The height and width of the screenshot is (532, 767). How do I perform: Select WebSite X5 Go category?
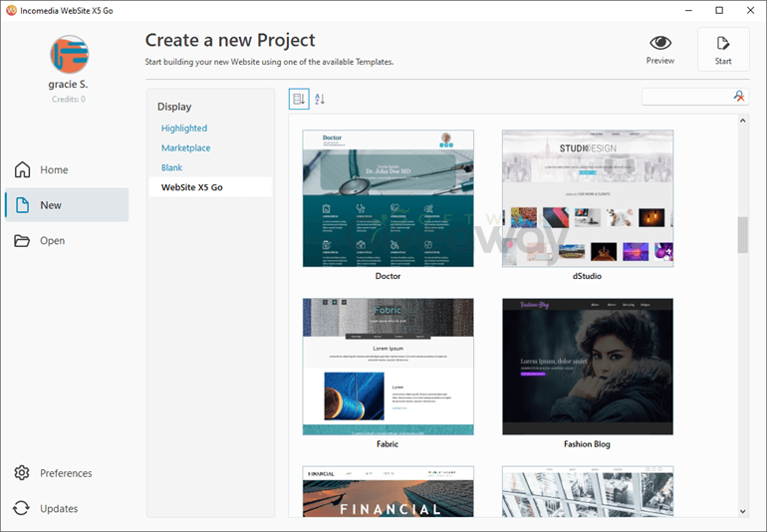coord(210,187)
